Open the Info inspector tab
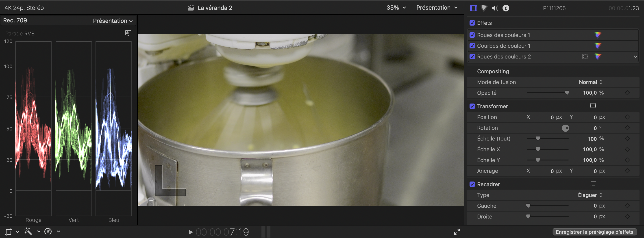Screen dimensions: 644x238 [x=506, y=8]
